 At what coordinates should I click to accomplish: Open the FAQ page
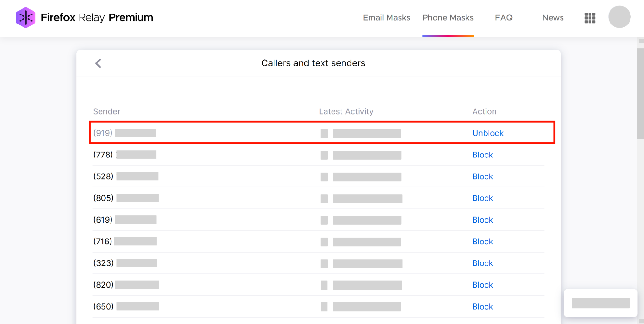pyautogui.click(x=503, y=18)
